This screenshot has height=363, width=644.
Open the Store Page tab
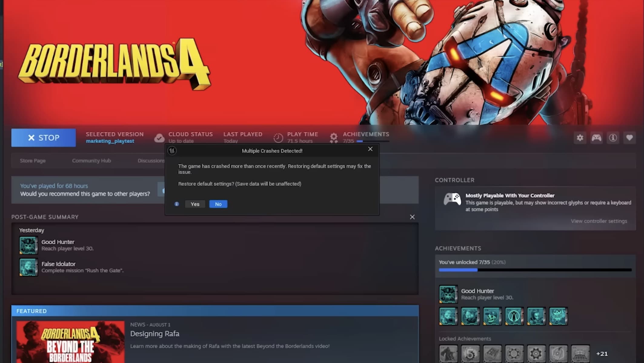[x=33, y=161]
